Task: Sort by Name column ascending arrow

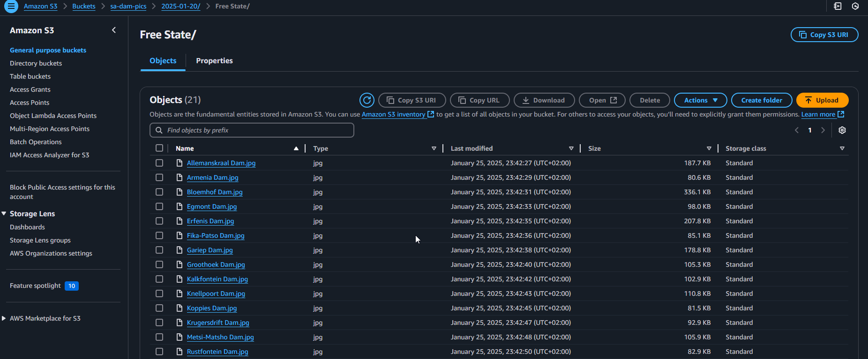Action: coord(296,148)
